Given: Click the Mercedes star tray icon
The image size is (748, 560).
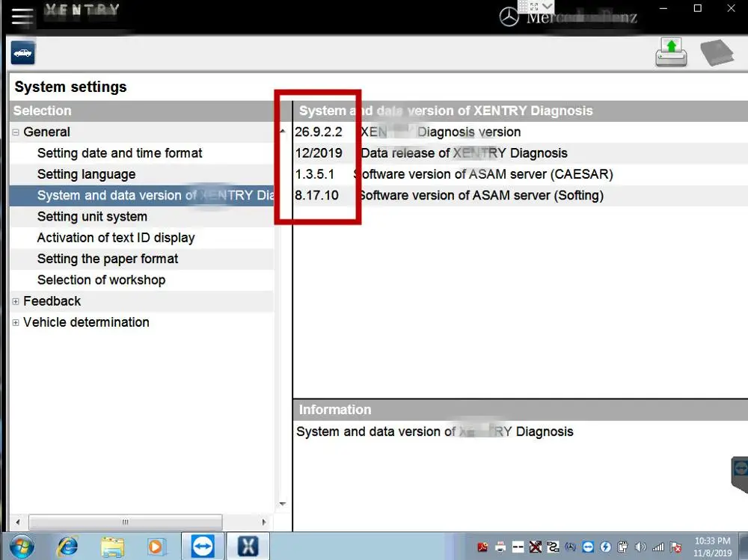Looking at the screenshot, I should pos(571,547).
